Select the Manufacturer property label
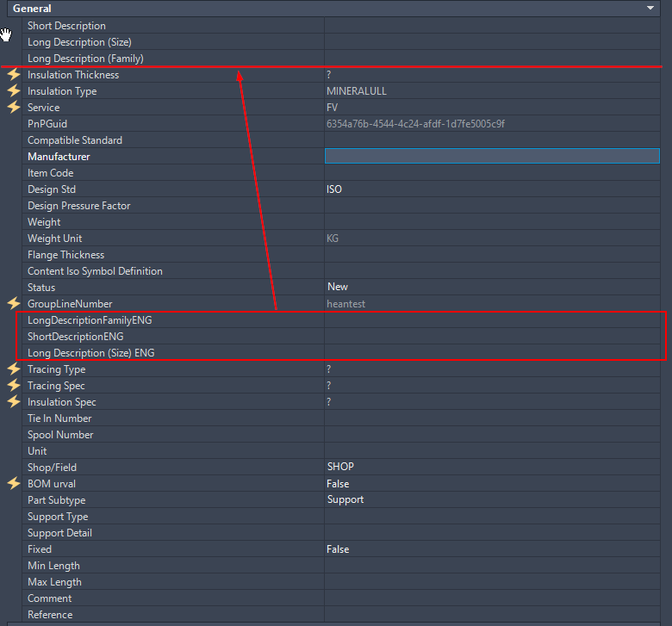Image resolution: width=672 pixels, height=626 pixels. pyautogui.click(x=59, y=157)
